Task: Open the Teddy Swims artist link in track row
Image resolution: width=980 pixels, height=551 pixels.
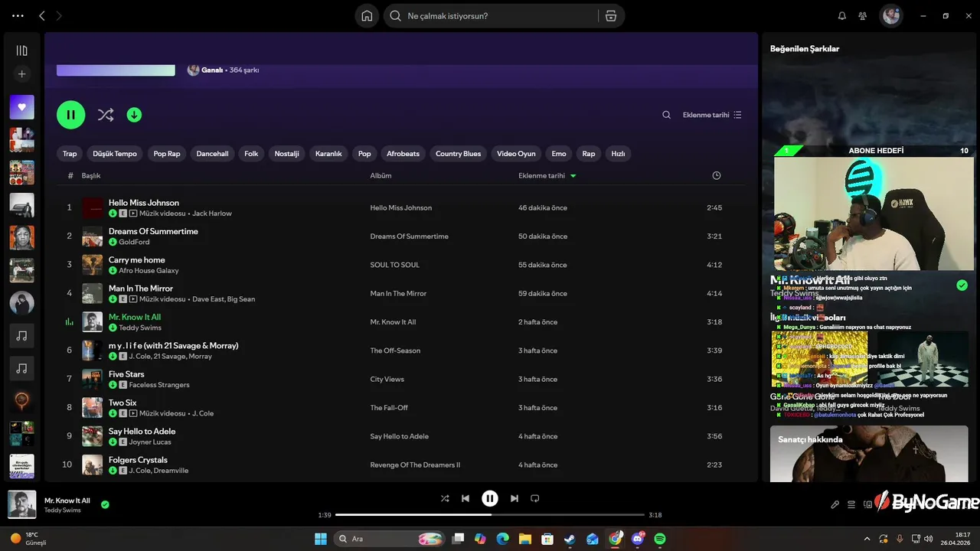Action: coord(140,328)
